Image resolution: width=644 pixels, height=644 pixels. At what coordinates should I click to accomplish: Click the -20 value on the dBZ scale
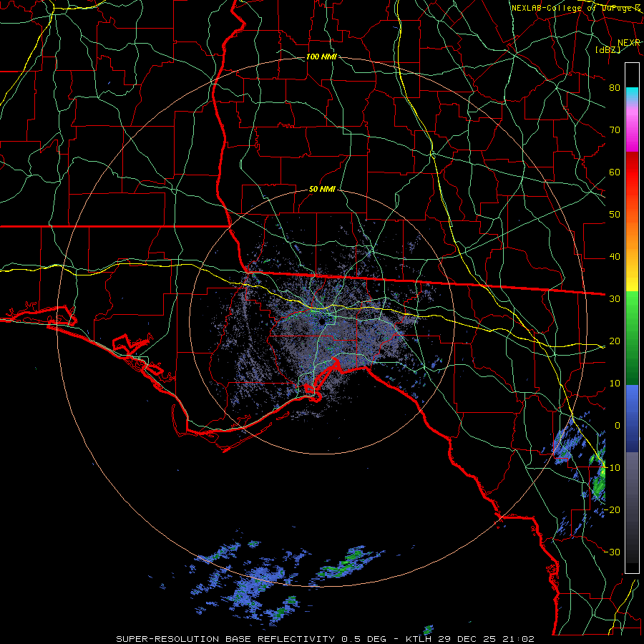[613, 509]
